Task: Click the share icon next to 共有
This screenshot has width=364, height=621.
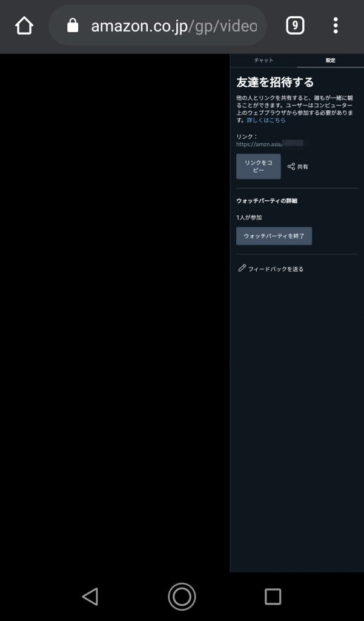Action: pos(291,167)
